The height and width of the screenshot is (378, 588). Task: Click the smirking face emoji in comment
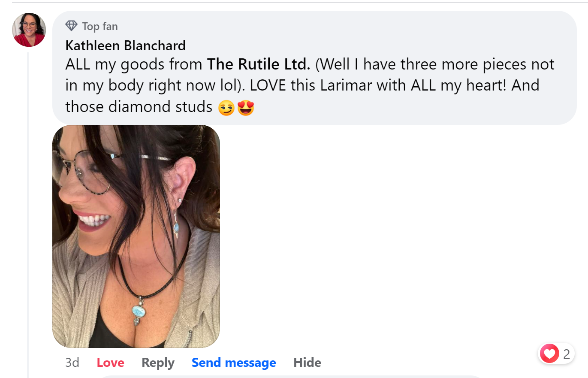pyautogui.click(x=226, y=107)
